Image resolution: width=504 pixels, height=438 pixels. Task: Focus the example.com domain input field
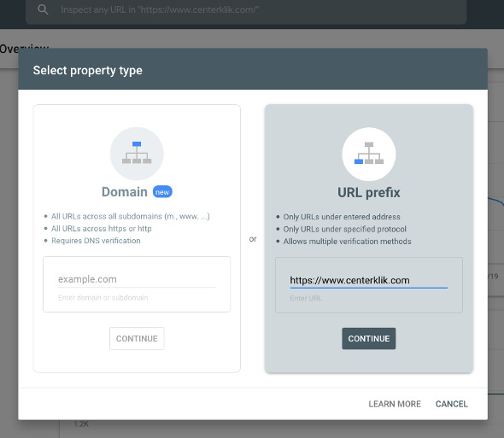(137, 279)
